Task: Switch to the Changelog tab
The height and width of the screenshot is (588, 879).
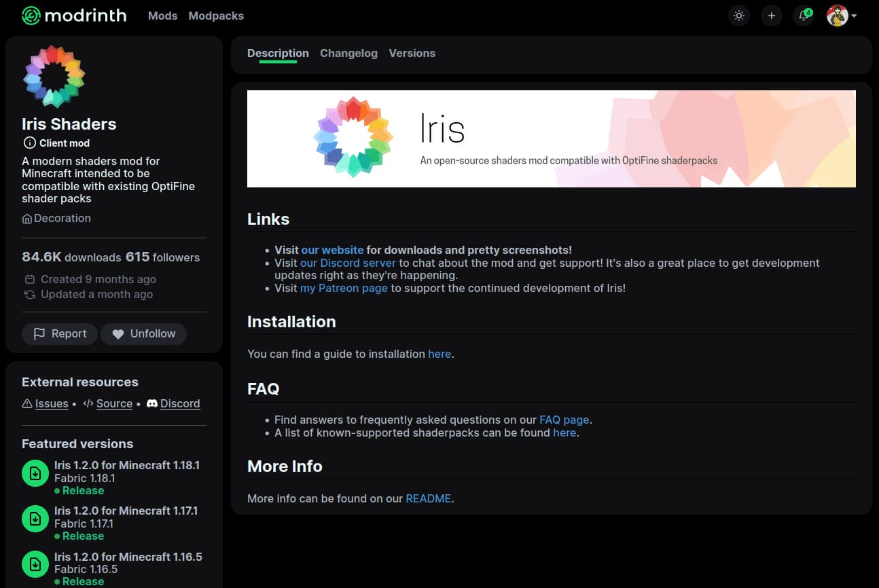Action: click(348, 53)
